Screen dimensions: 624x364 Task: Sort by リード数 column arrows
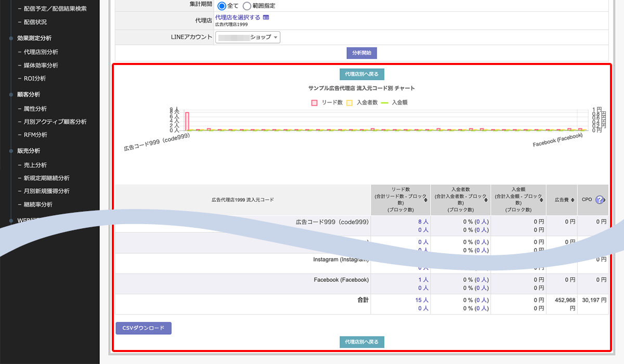pos(426,200)
